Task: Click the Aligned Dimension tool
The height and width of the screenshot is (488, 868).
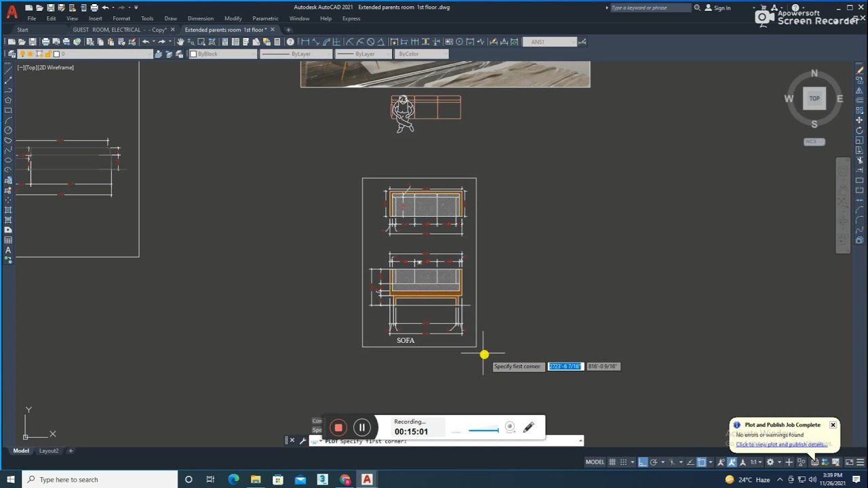Action: [x=316, y=42]
